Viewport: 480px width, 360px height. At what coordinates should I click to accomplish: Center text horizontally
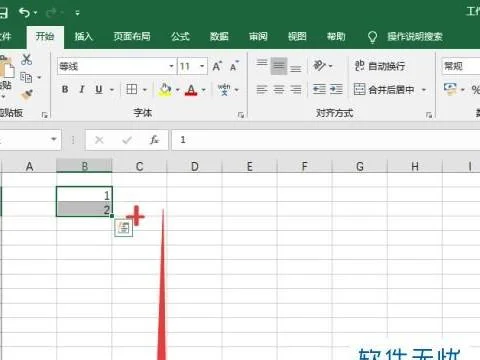[x=279, y=89]
